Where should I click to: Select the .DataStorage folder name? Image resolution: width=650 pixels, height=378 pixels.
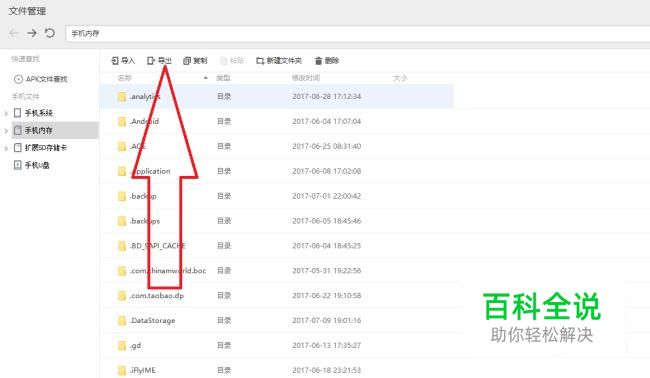pyautogui.click(x=153, y=320)
